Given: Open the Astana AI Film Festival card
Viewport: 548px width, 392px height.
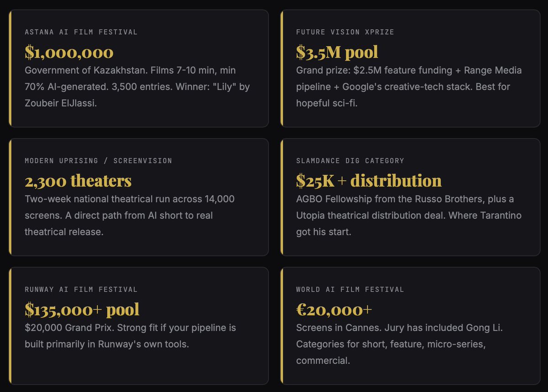Looking at the screenshot, I should 138,68.
